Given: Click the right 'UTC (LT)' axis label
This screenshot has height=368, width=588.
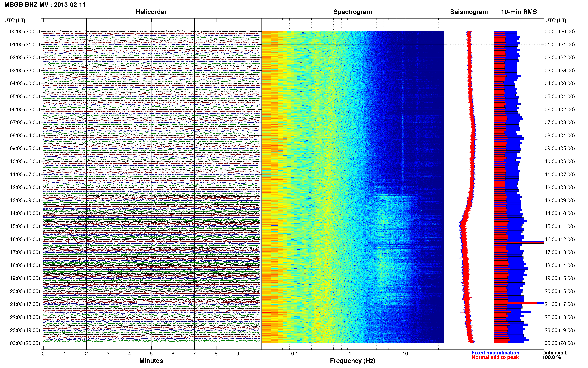Looking at the screenshot, I should [x=556, y=20].
